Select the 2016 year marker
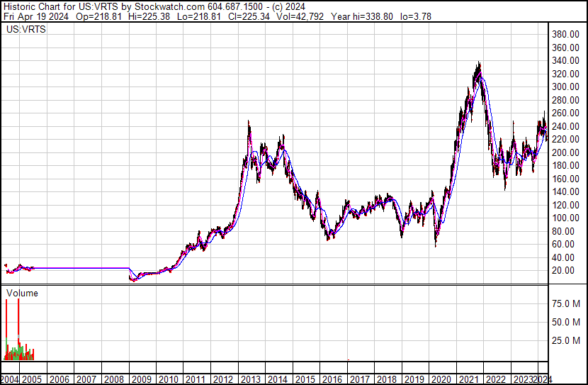 [x=331, y=379]
